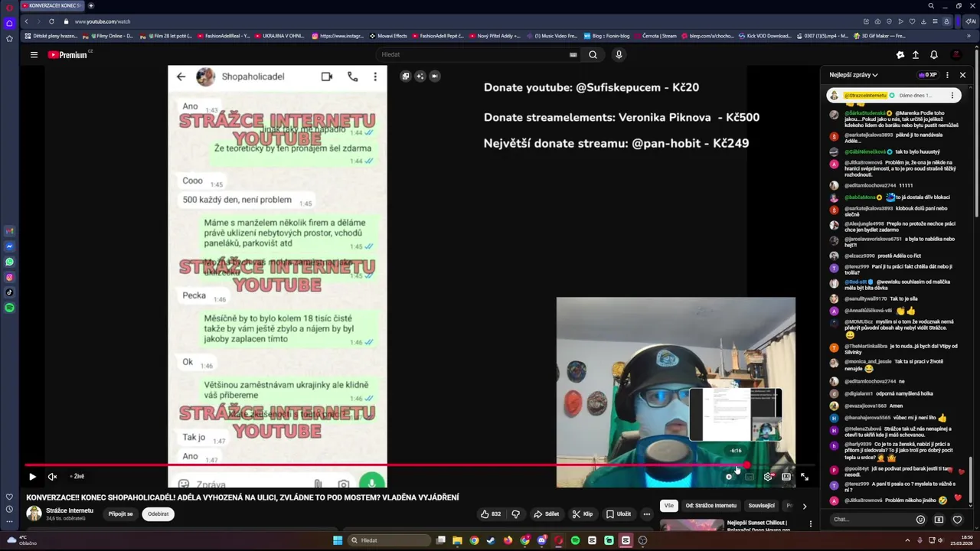Open Strážce Internetu channel name

click(x=70, y=510)
